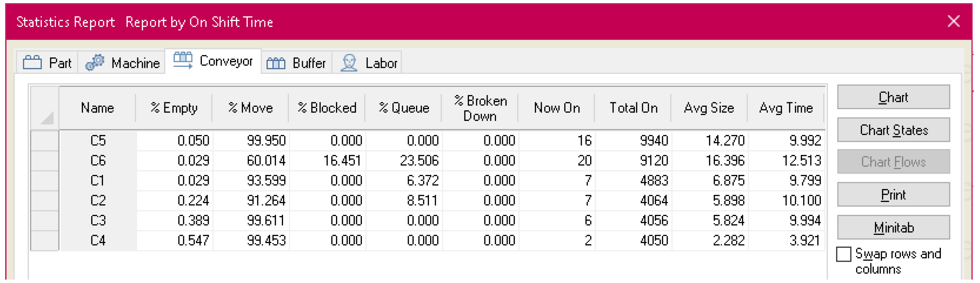The width and height of the screenshot is (980, 283).
Task: Select the C4 conveyor name cell
Action: (x=98, y=240)
